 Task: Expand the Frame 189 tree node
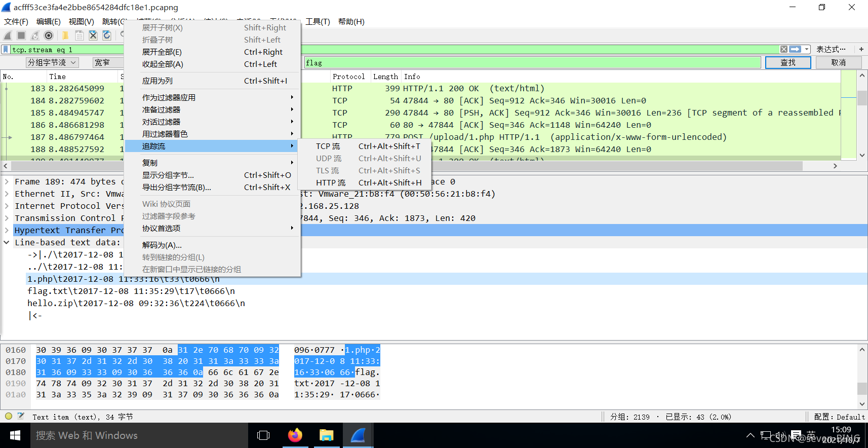[x=7, y=181]
